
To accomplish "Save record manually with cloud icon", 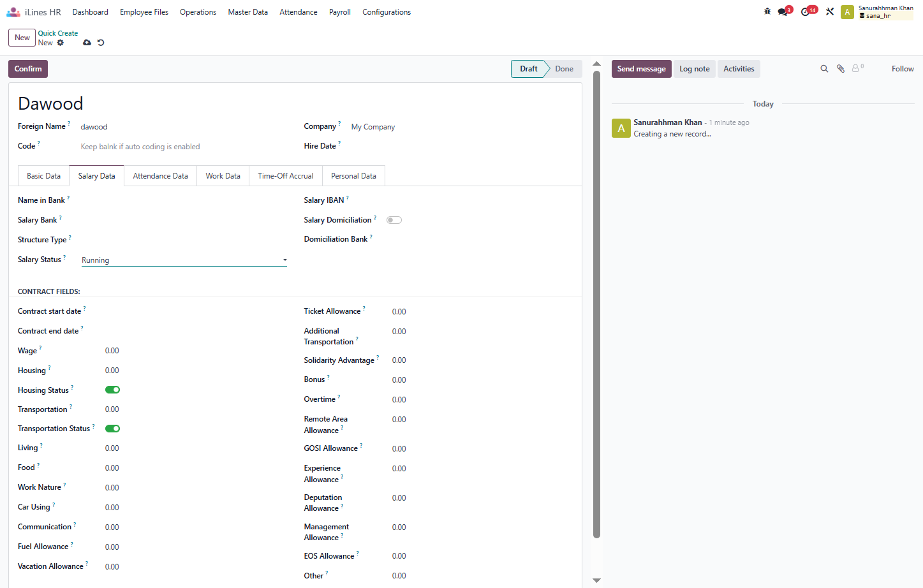I will click(87, 43).
